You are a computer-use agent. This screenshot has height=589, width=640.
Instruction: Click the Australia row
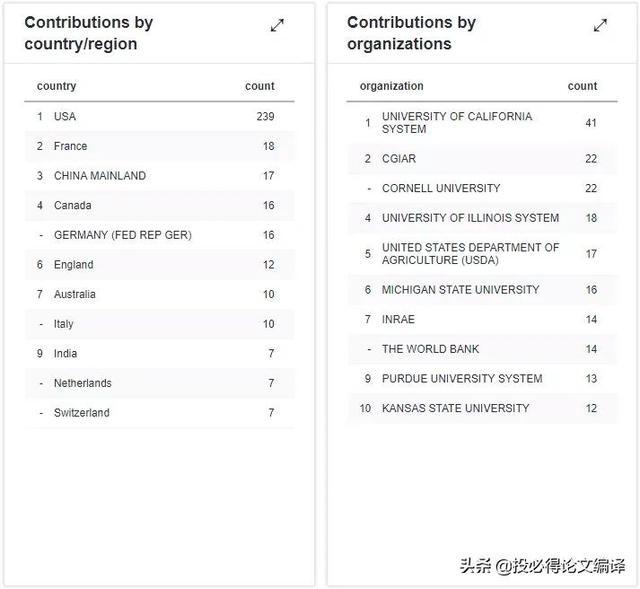(x=159, y=294)
